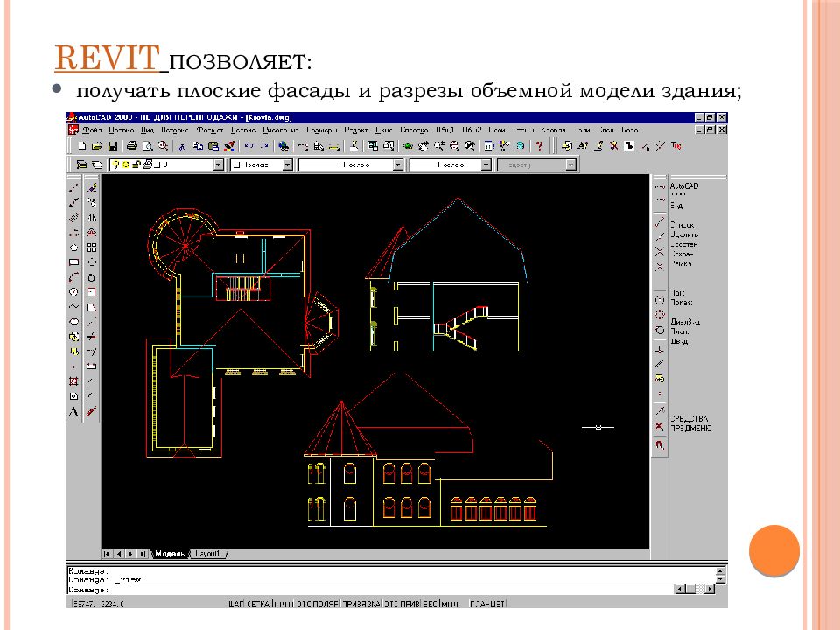Screen dimensions: 840x630
Task: Click the Paste clipboard icon
Action: 213,146
